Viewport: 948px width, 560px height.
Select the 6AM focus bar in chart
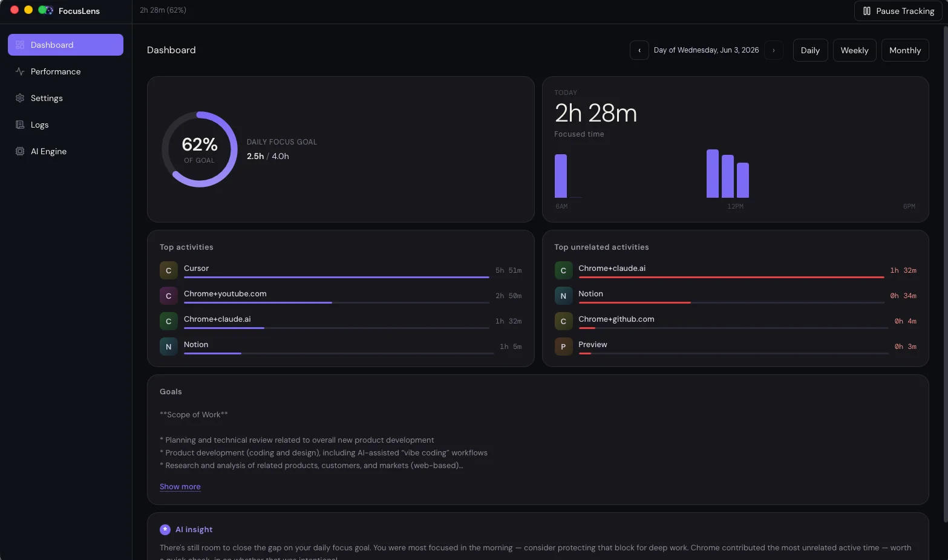click(561, 176)
